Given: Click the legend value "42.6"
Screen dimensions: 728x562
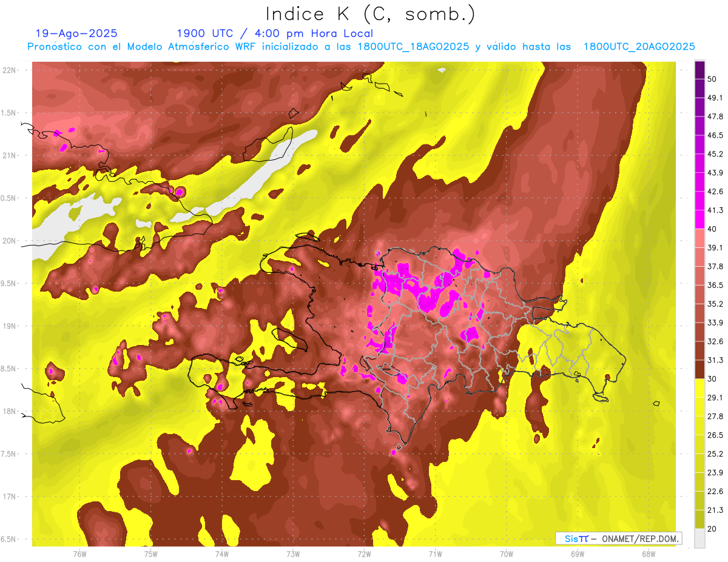Looking at the screenshot, I should click(x=715, y=192).
